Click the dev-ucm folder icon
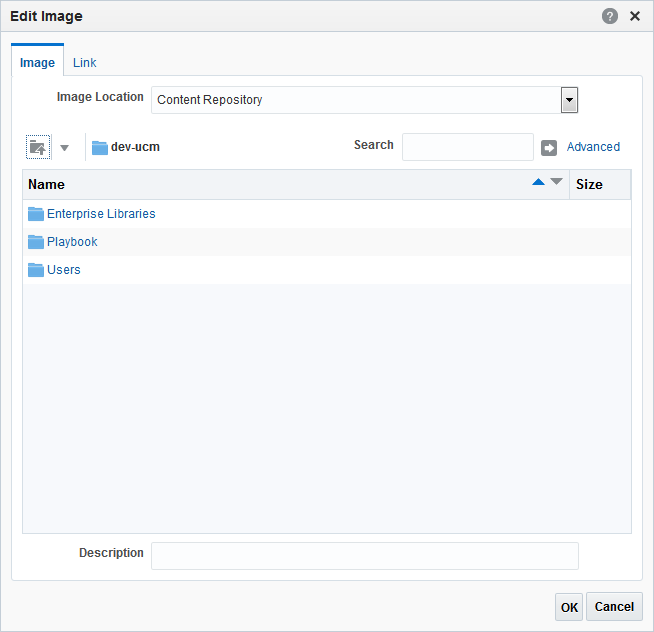 pos(99,147)
